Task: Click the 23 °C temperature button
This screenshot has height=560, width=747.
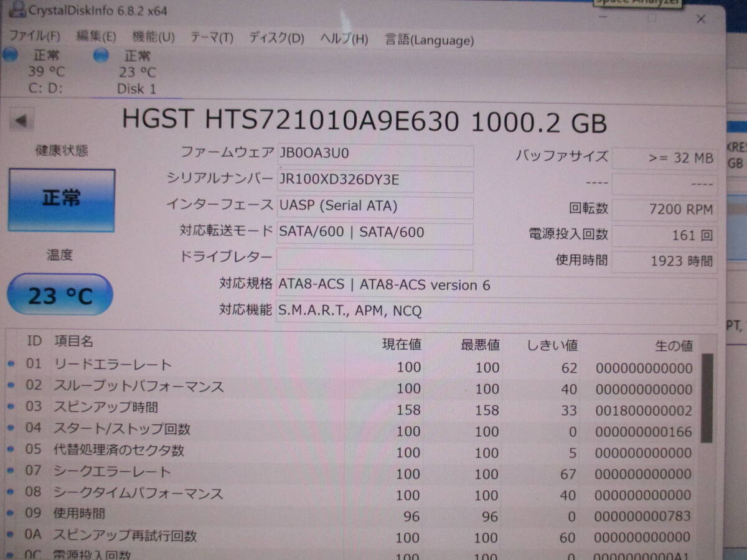Action: click(60, 295)
